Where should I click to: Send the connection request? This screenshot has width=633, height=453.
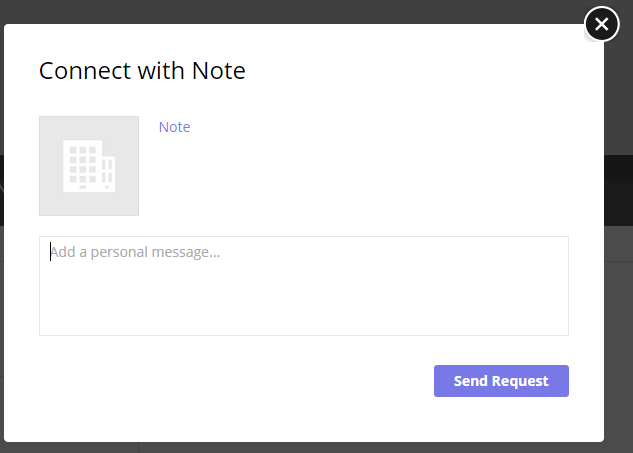(x=501, y=381)
